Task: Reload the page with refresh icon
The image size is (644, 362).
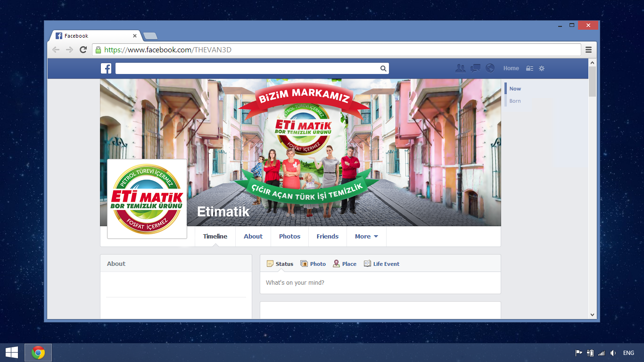Action: point(83,50)
